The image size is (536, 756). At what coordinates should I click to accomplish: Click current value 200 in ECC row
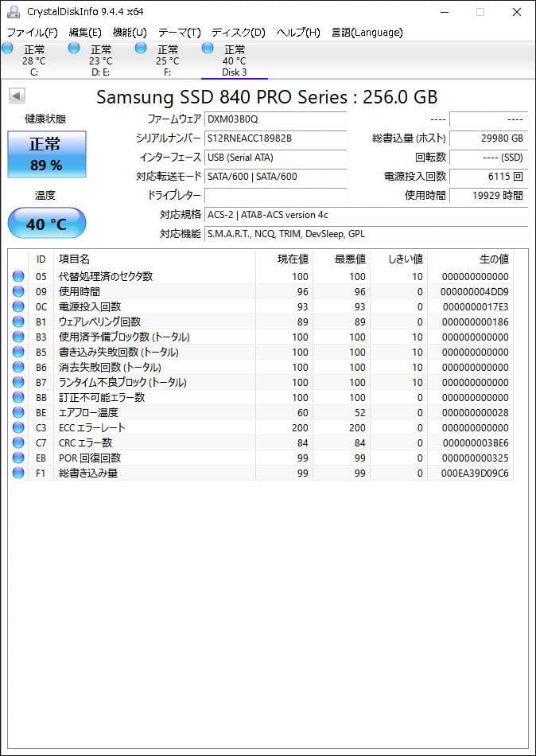(300, 427)
